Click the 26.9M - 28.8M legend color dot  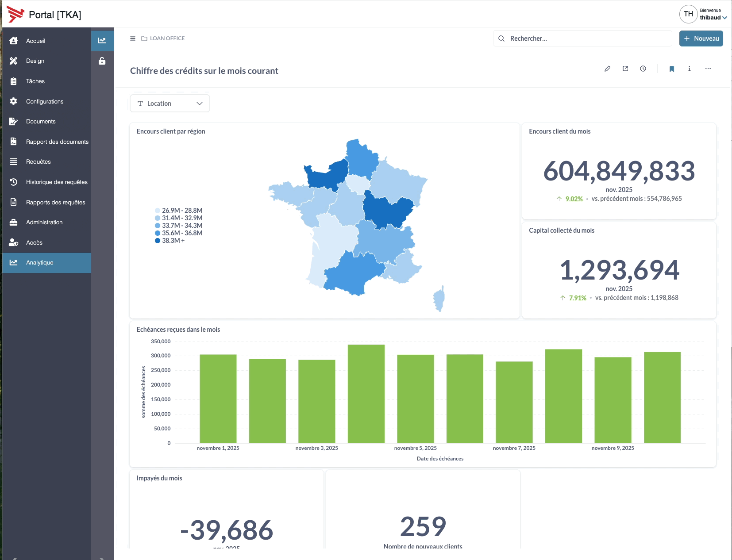pos(157,210)
